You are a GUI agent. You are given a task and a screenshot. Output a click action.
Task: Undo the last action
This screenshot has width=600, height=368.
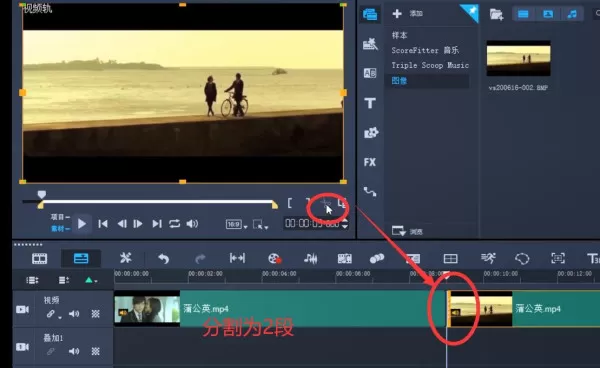163,259
